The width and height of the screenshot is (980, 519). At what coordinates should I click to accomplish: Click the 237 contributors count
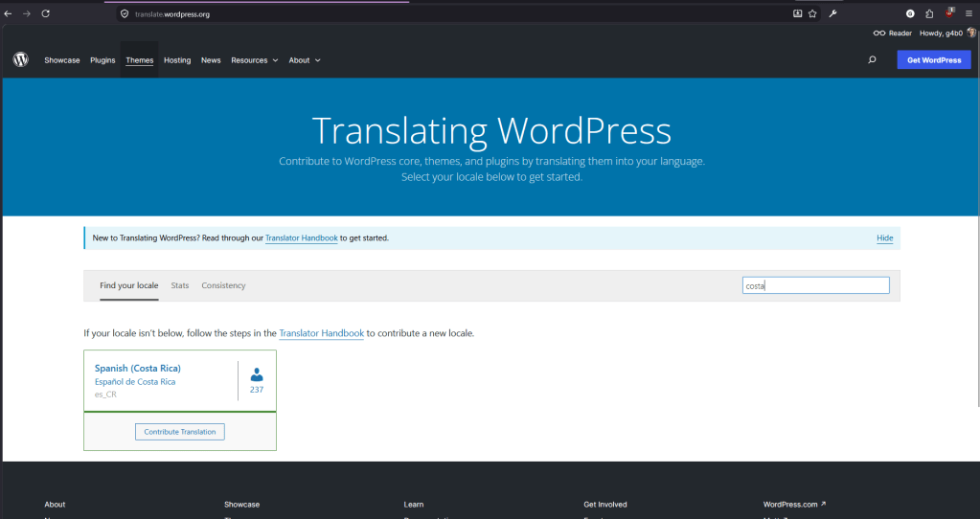[256, 390]
